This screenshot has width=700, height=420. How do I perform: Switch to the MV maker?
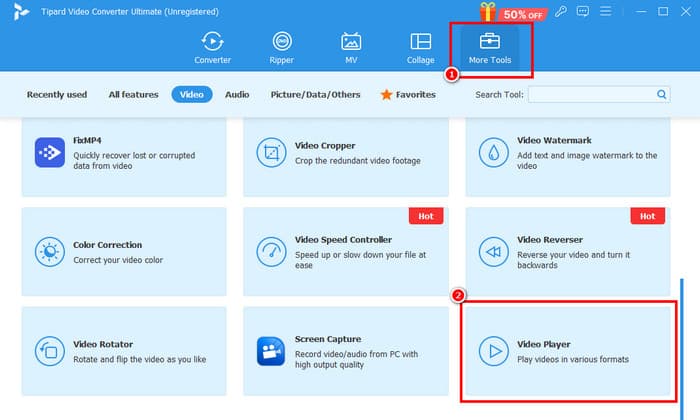(x=351, y=47)
